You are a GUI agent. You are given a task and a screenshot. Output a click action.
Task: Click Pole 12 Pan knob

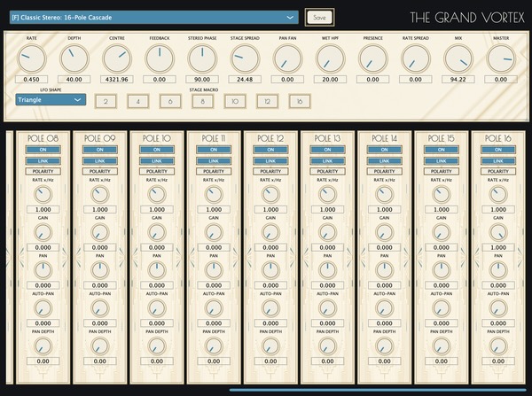coord(270,270)
